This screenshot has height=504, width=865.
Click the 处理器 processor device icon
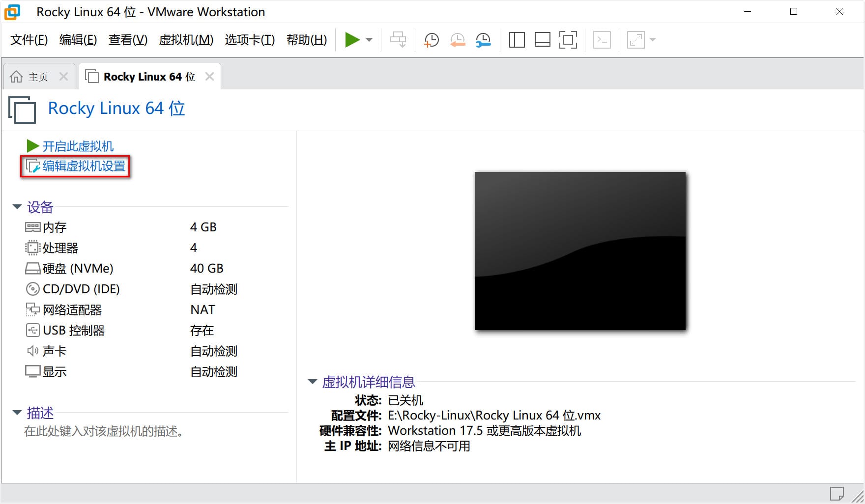[32, 248]
